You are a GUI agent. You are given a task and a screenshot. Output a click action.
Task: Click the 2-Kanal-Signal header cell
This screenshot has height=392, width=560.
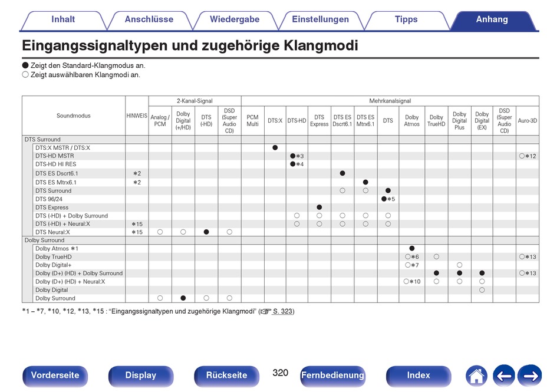[195, 101]
